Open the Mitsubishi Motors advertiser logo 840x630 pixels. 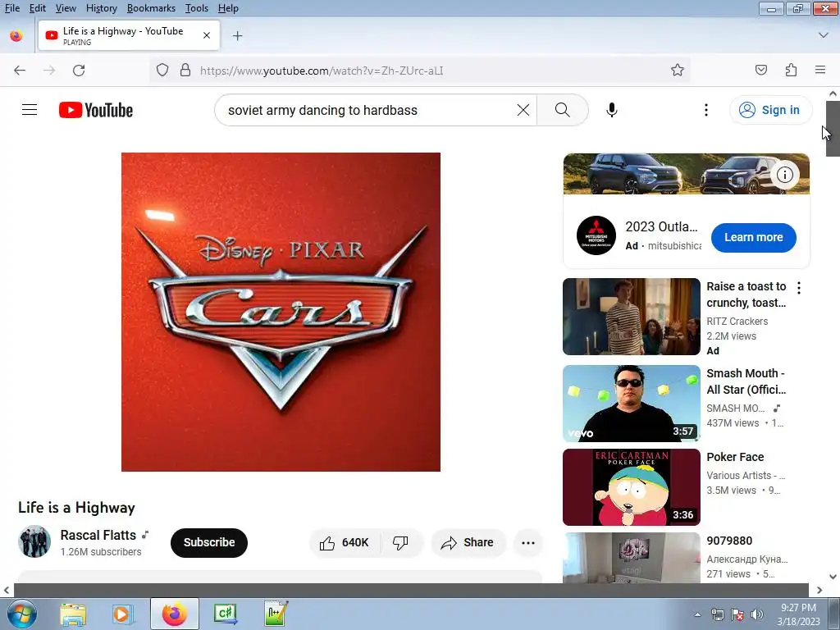click(x=596, y=235)
